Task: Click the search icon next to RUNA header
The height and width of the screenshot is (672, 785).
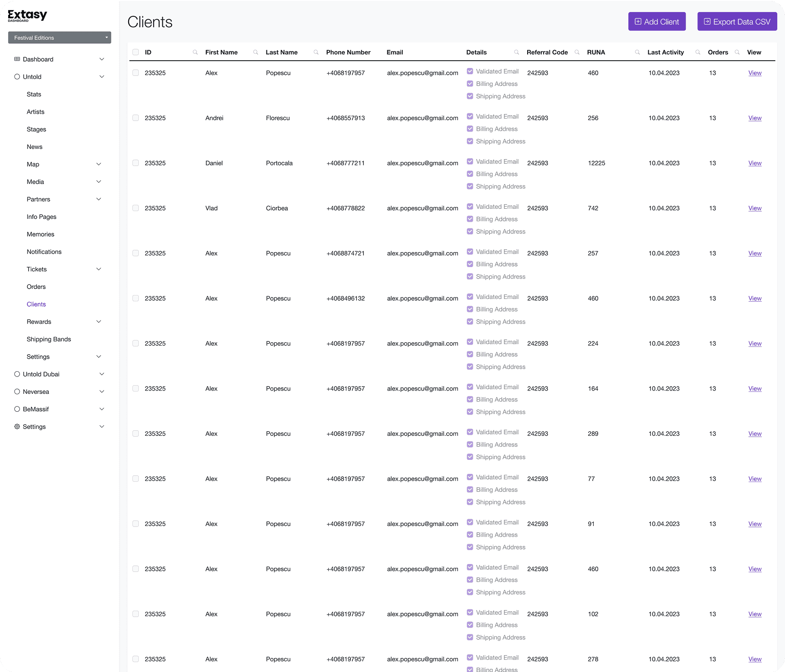Action: pos(637,52)
